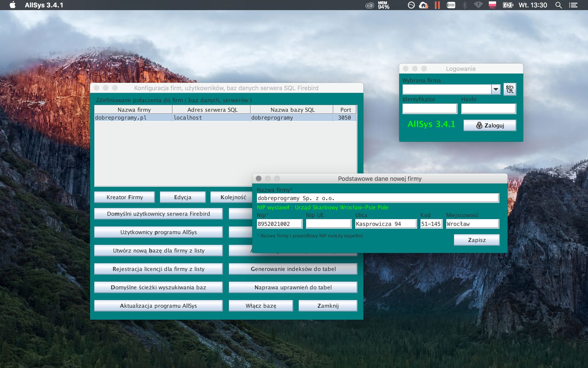
Task: Select the dobreprogramy.pl company row
Action: pyautogui.click(x=225, y=118)
